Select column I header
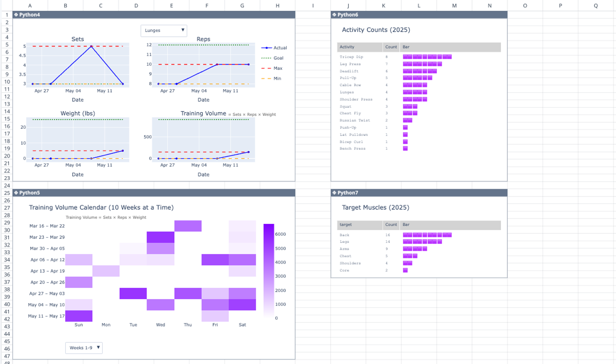 (x=313, y=6)
